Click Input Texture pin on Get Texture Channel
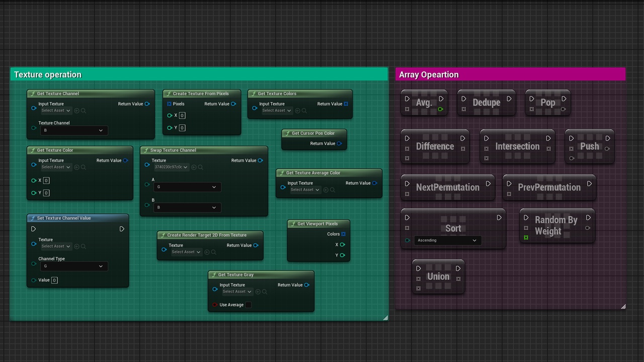This screenshot has height=362, width=644. tap(34, 108)
